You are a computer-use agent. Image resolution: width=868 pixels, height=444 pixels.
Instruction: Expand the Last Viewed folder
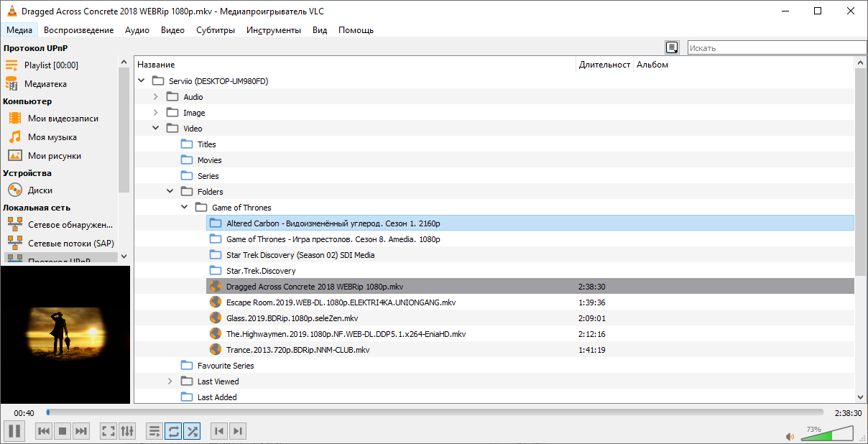tap(170, 381)
